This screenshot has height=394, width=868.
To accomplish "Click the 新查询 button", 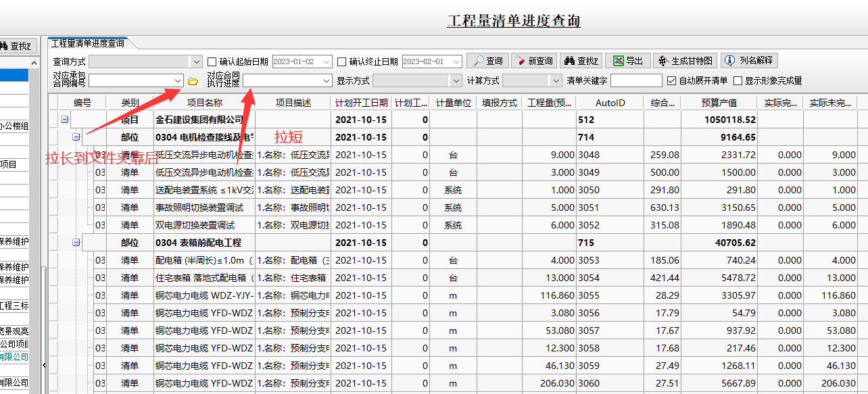I will pos(533,61).
